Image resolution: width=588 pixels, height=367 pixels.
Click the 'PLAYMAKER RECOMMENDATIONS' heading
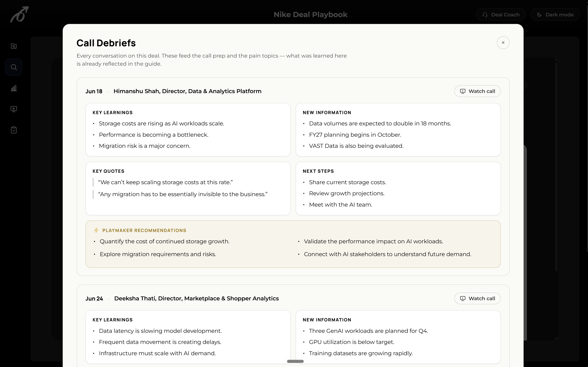pyautogui.click(x=144, y=230)
